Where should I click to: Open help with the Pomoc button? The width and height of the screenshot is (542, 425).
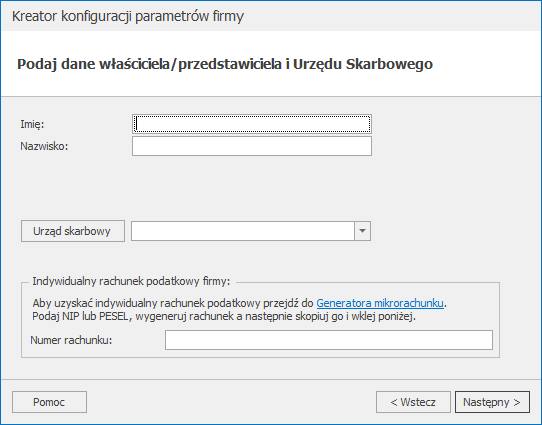(x=49, y=402)
